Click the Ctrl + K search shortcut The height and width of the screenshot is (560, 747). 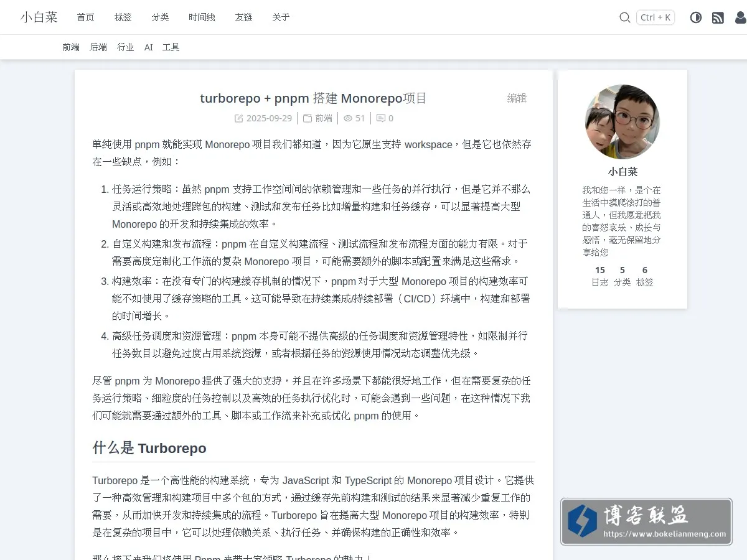pos(655,17)
